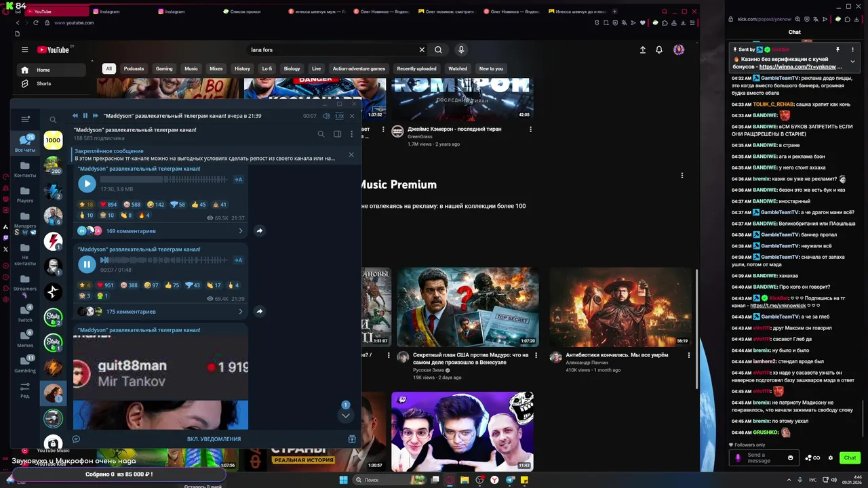The image size is (868, 488).
Task: Open Shorts in YouTube sidebar
Action: (52, 83)
